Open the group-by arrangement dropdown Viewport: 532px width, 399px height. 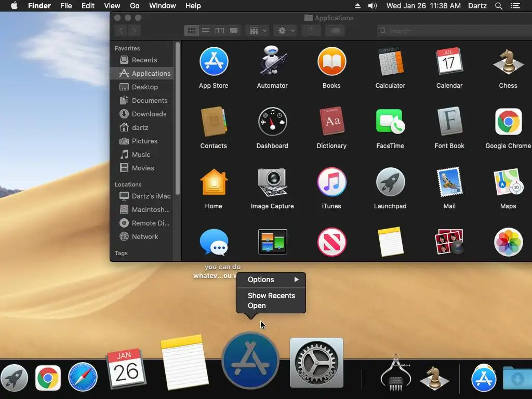tap(258, 31)
